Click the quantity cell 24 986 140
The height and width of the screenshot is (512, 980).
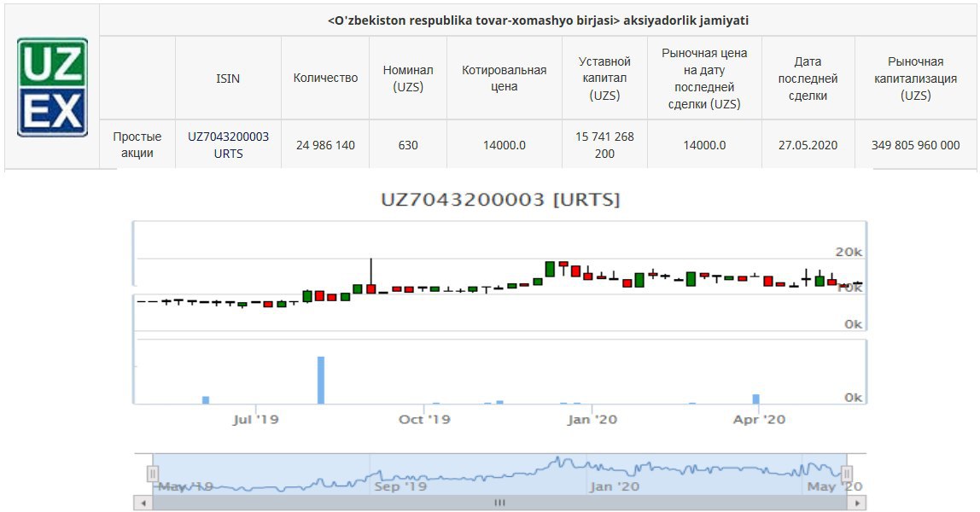[325, 145]
